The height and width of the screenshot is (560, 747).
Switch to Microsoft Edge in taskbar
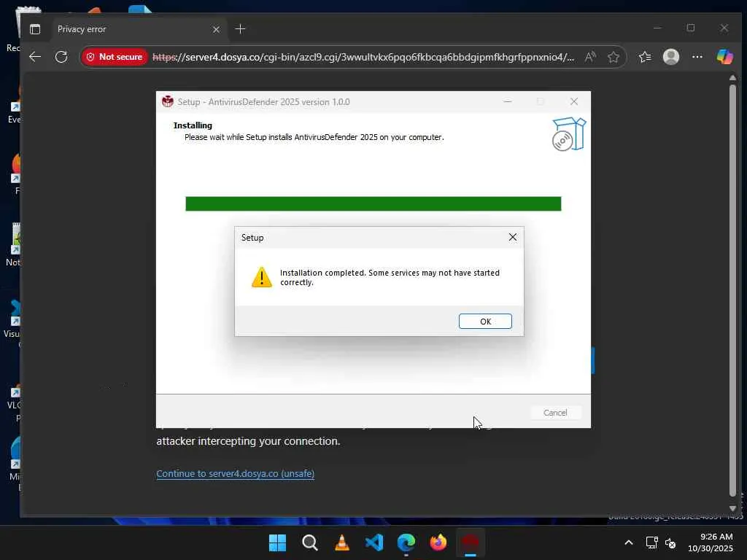[x=406, y=542]
